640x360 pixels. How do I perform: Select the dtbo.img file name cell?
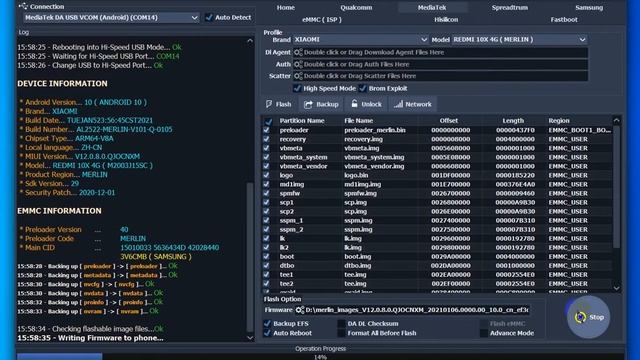point(358,266)
